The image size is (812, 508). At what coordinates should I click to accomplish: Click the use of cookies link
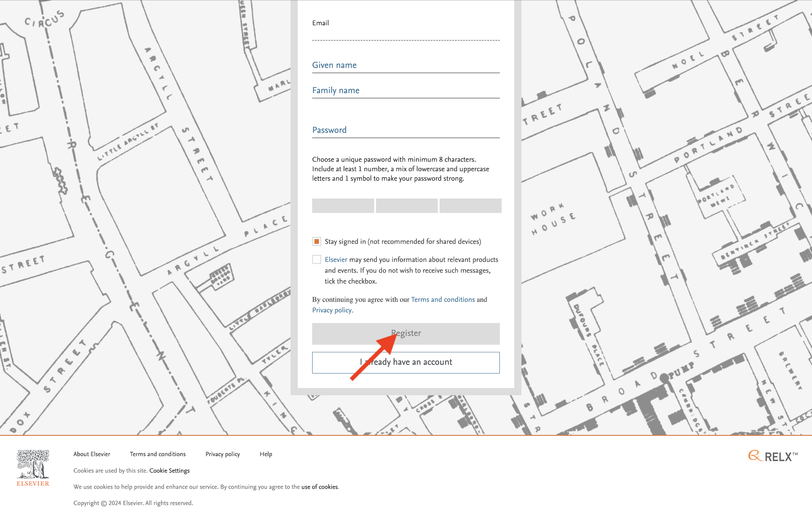[x=320, y=487]
